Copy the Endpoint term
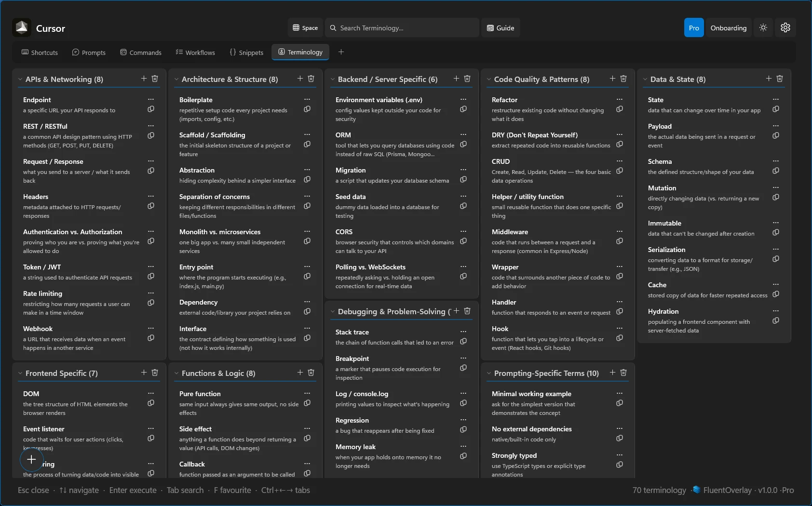Screen dimensions: 812x506 150,109
